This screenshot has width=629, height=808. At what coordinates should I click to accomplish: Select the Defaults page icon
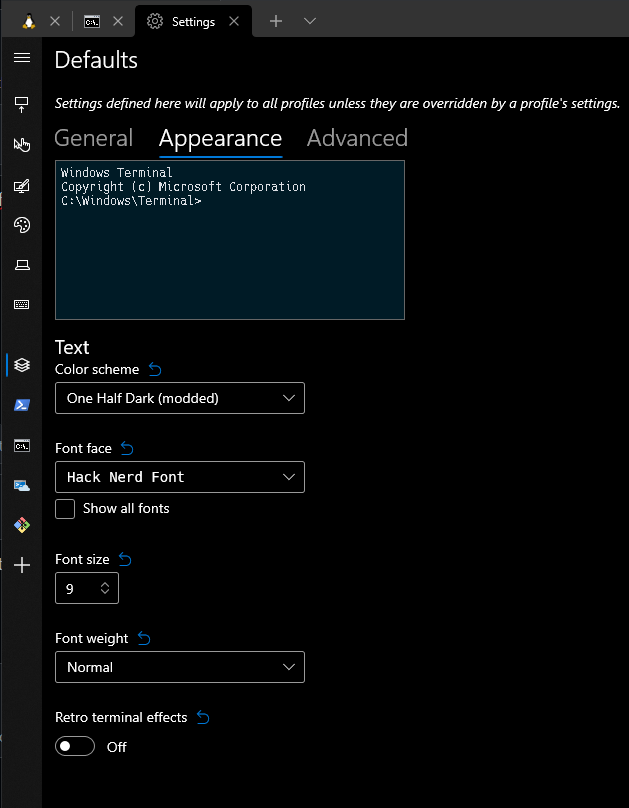click(21, 365)
